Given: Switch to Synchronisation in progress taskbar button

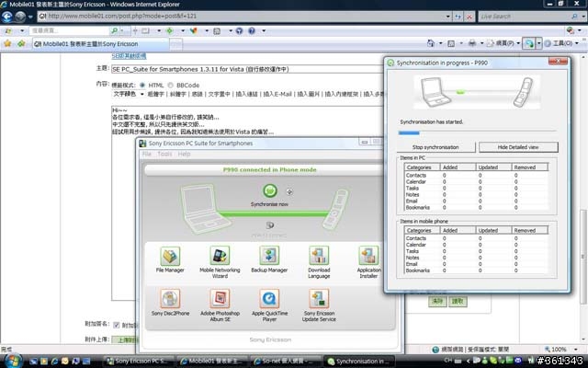Looking at the screenshot, I should [358, 361].
